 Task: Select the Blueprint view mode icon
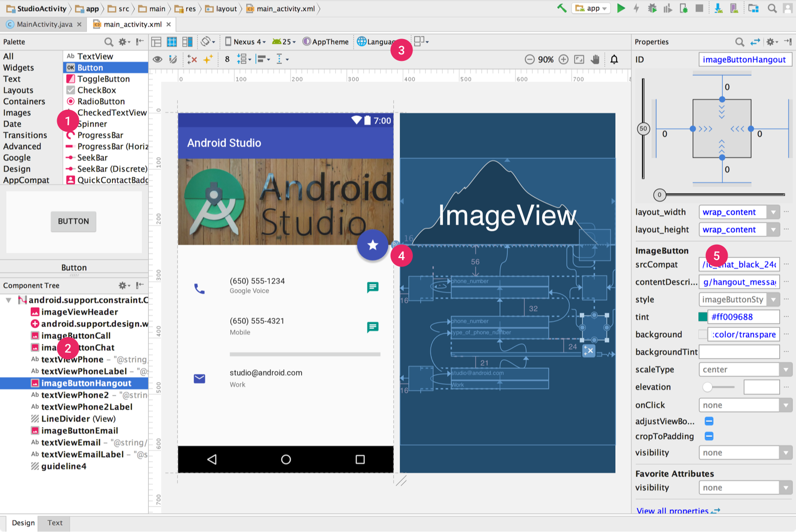(x=172, y=42)
